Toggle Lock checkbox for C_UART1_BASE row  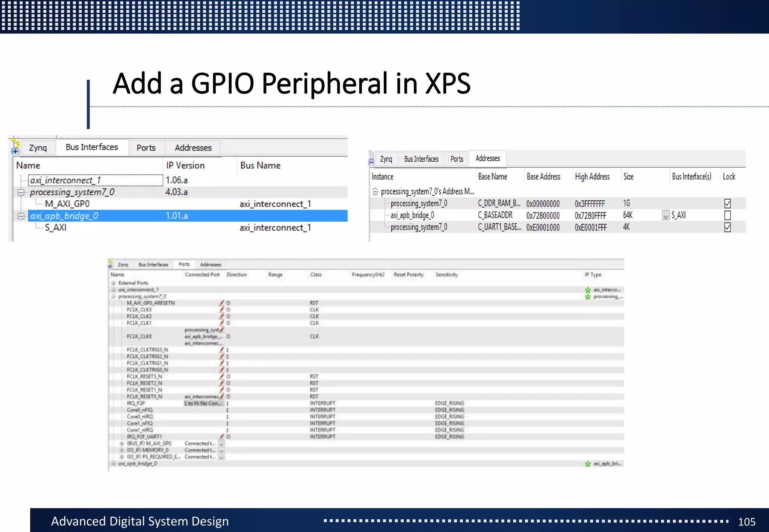(x=727, y=227)
